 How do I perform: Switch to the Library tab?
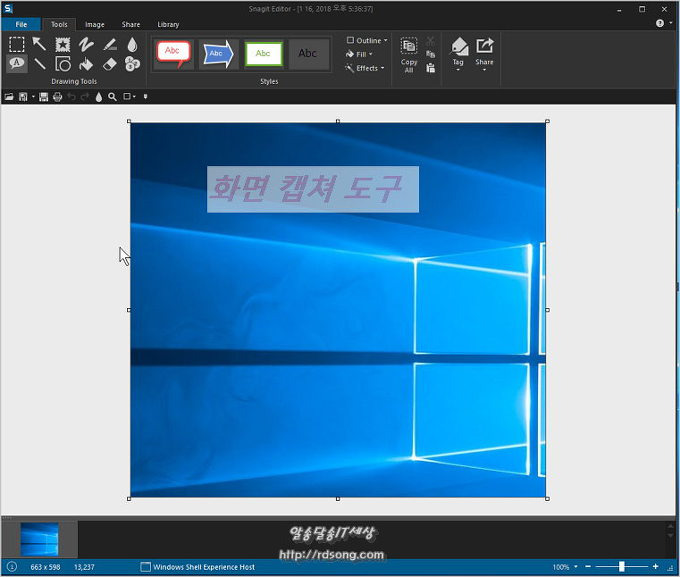(x=168, y=24)
